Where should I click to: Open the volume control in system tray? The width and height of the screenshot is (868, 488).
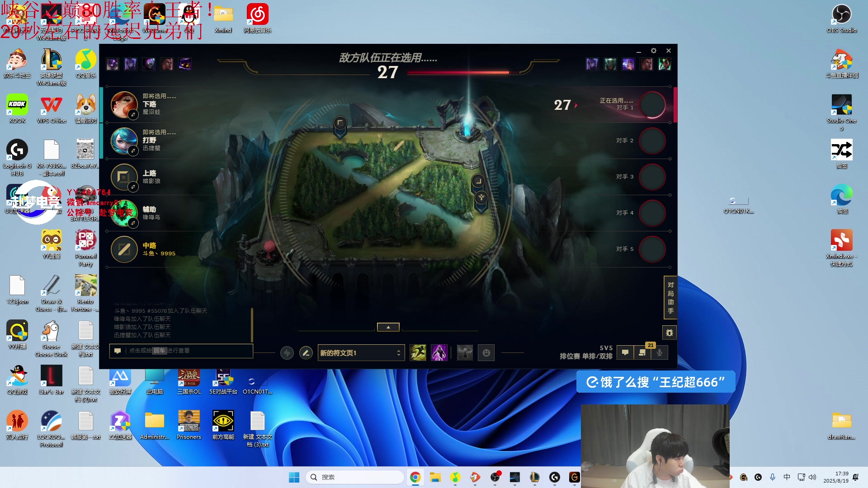(x=812, y=477)
